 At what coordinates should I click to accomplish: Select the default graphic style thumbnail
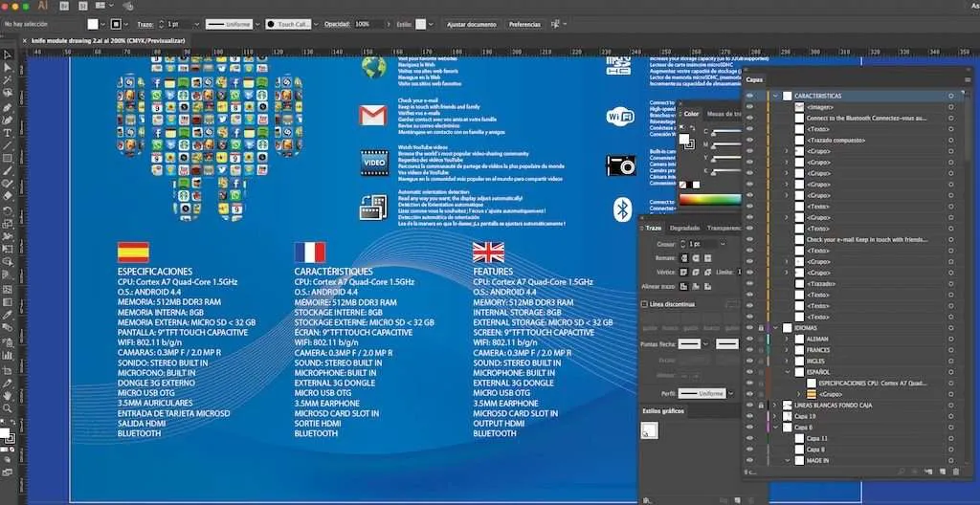tap(650, 430)
